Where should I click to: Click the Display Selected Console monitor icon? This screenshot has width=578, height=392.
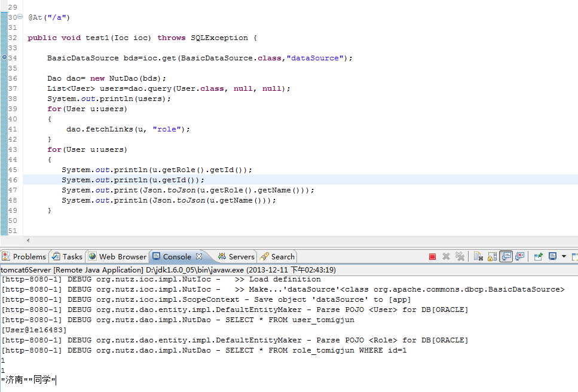coord(552,256)
